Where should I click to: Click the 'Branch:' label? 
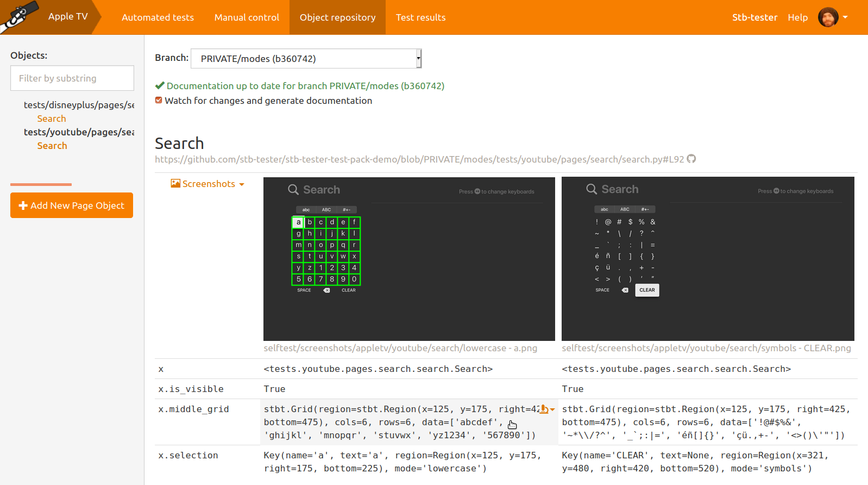click(x=172, y=58)
